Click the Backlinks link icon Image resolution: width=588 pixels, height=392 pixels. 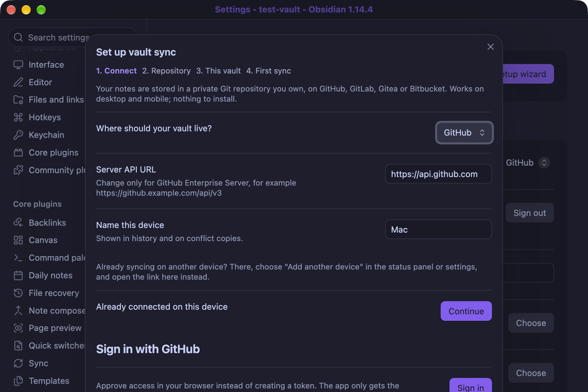[18, 222]
